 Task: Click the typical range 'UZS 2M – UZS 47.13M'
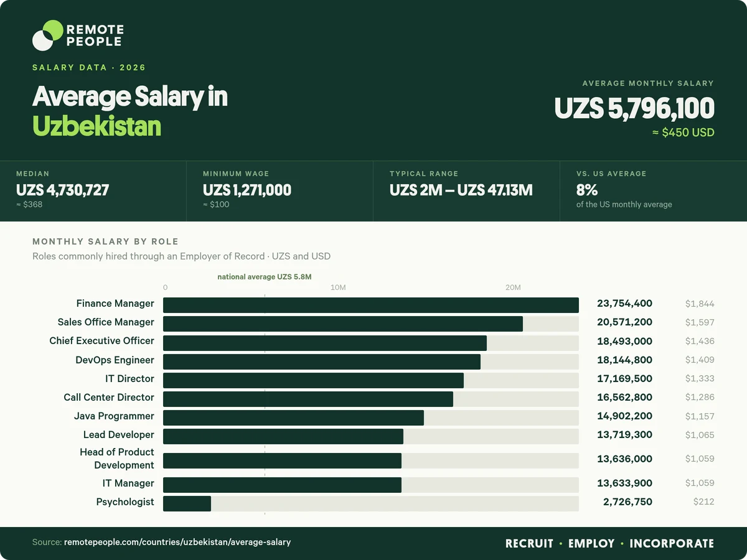461,190
